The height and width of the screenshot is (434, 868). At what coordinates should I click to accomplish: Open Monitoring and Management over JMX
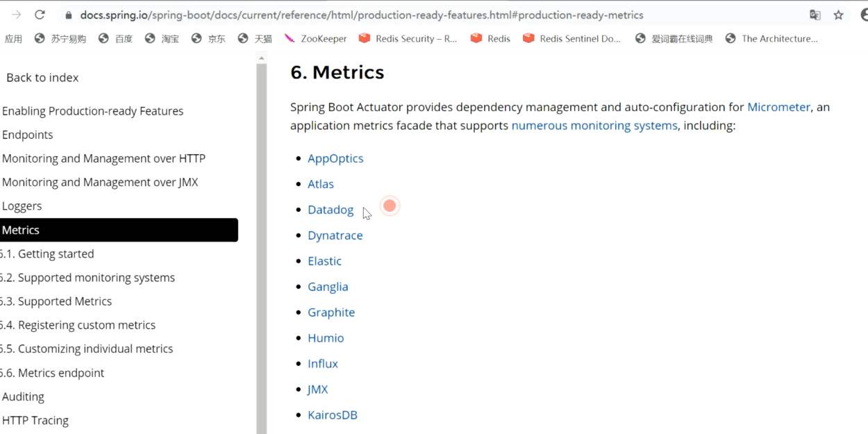[x=100, y=182]
